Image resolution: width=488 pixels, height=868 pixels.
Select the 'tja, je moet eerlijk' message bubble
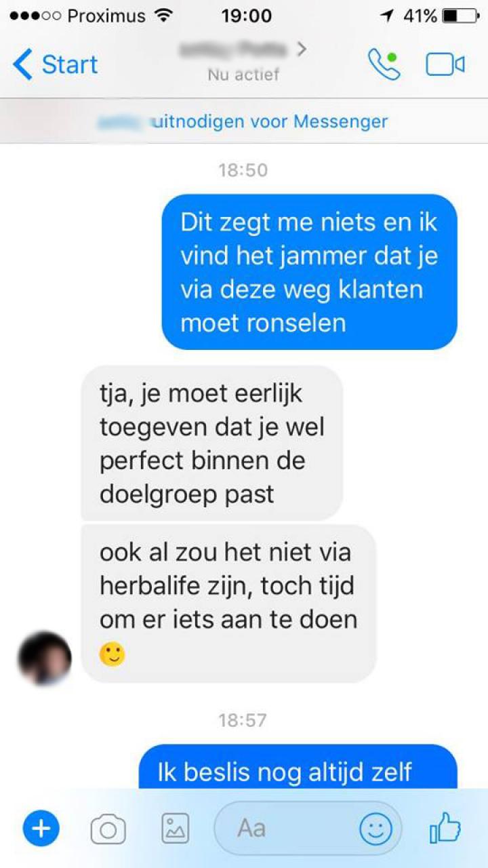(211, 443)
